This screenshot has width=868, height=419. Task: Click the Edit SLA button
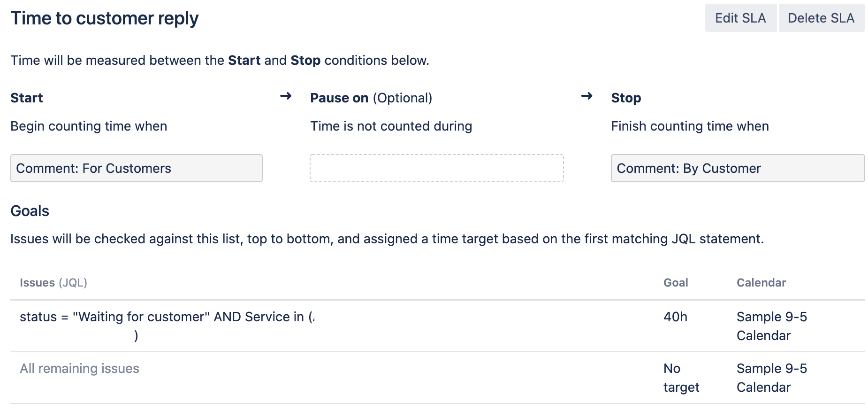tap(740, 18)
